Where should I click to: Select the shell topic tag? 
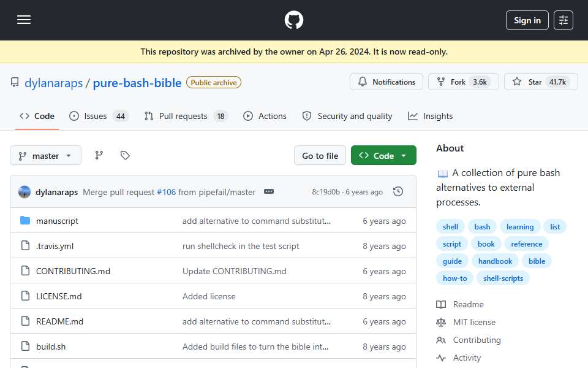(x=450, y=227)
